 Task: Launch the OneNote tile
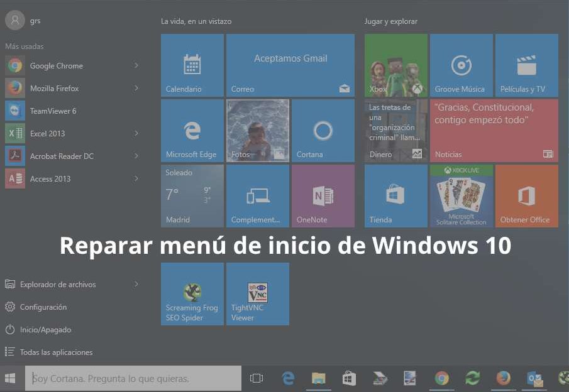click(x=323, y=196)
